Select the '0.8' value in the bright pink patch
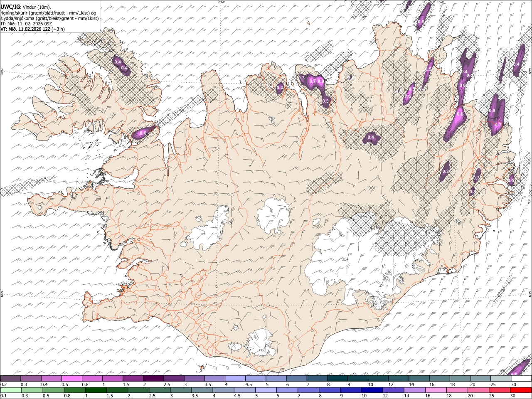 [x=460, y=114]
